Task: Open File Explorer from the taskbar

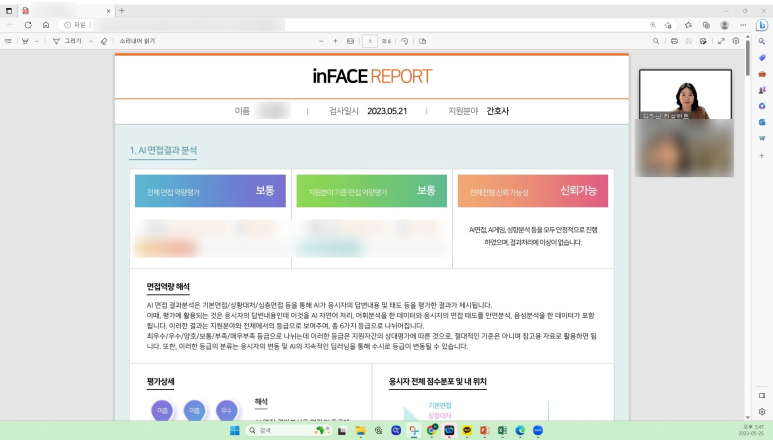Action: coord(360,431)
